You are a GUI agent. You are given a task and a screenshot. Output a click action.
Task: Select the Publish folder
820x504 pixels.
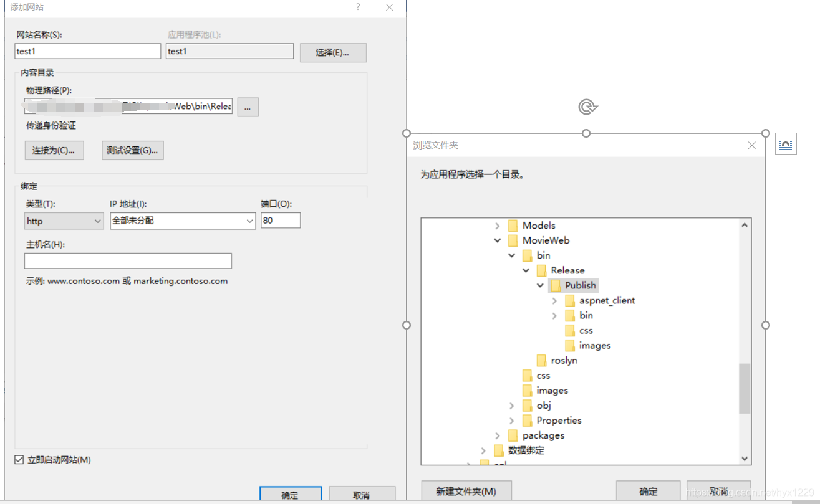[581, 285]
